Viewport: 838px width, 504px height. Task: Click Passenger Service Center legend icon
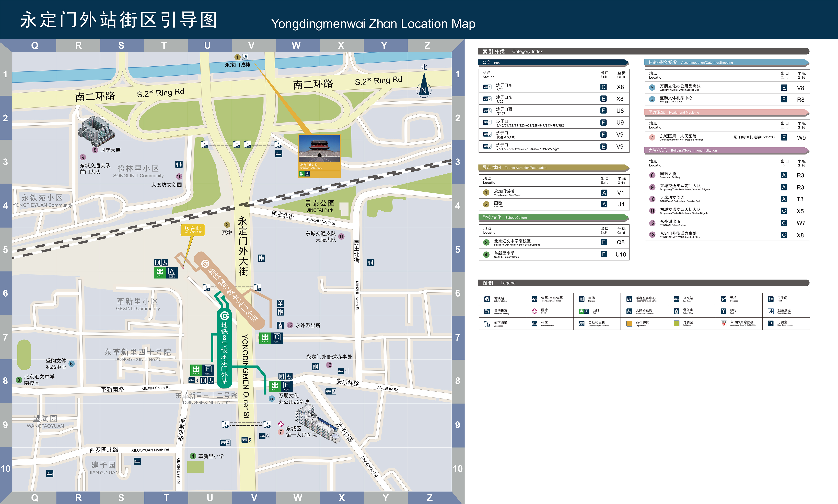(629, 299)
